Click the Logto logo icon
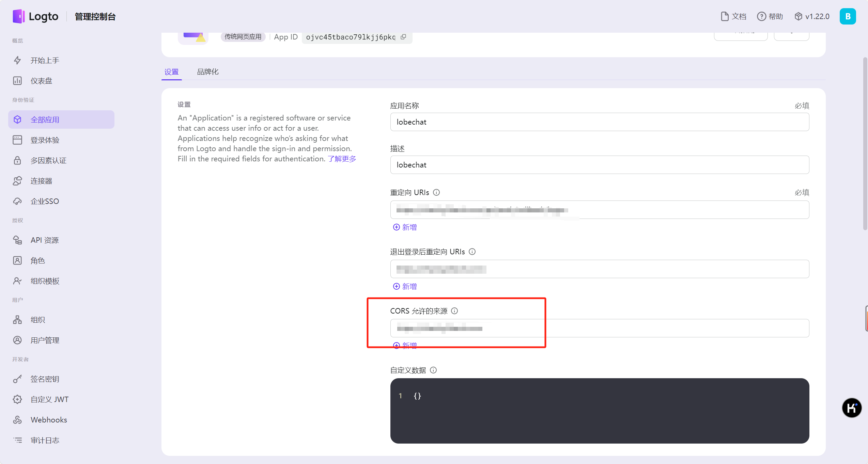Screen dimensions: 868x464 pyautogui.click(x=18, y=16)
